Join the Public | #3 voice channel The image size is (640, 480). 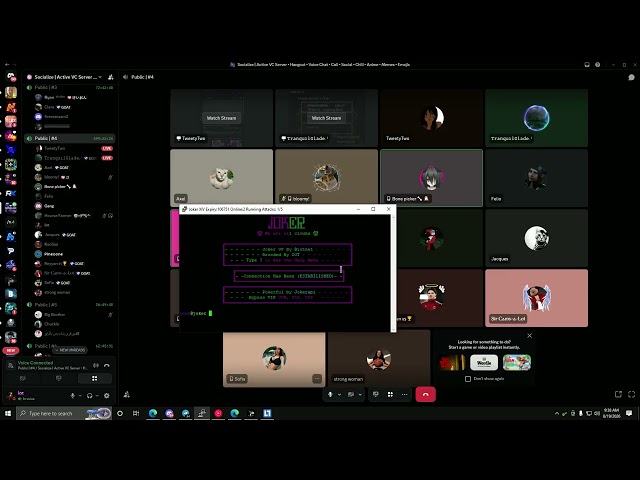tap(69, 87)
